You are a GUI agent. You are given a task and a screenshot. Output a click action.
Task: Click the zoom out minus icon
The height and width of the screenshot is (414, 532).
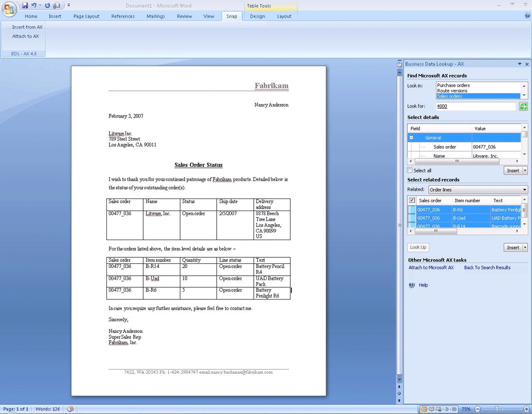click(x=478, y=409)
